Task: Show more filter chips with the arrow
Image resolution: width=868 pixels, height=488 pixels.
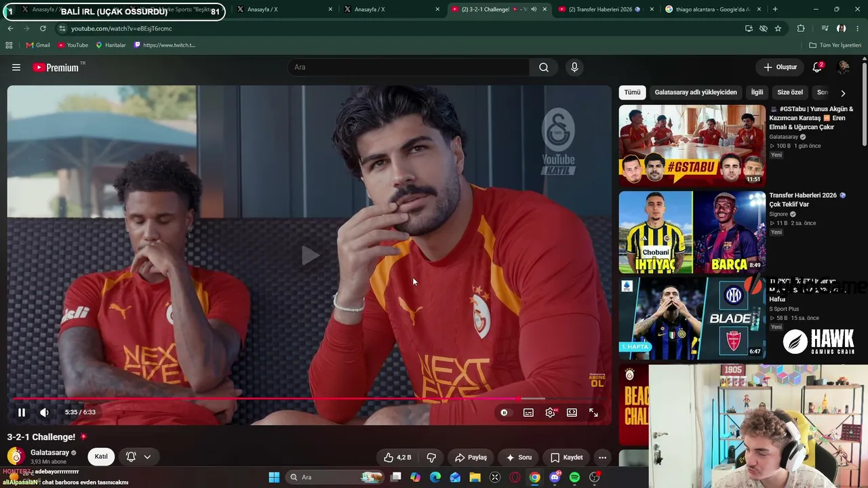Action: tap(843, 93)
